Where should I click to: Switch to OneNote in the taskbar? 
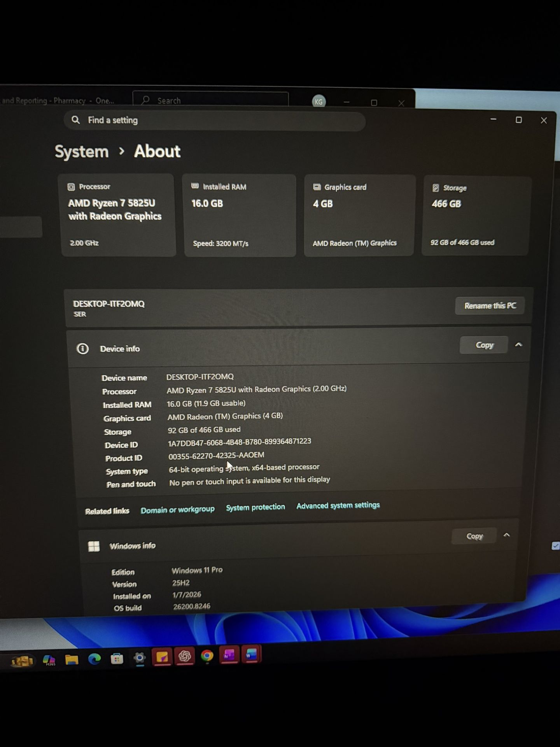click(x=229, y=655)
